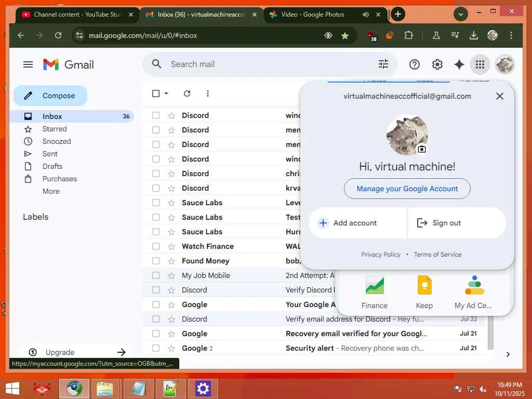Check the 'Recovery email verified' Google email
Viewport: 532px width, 399px height.
click(x=156, y=334)
